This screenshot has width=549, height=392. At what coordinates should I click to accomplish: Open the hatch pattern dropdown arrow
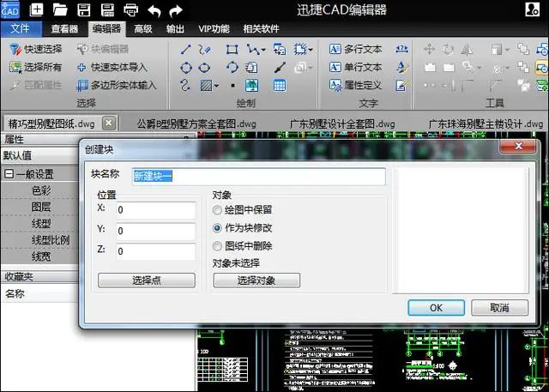(x=216, y=86)
